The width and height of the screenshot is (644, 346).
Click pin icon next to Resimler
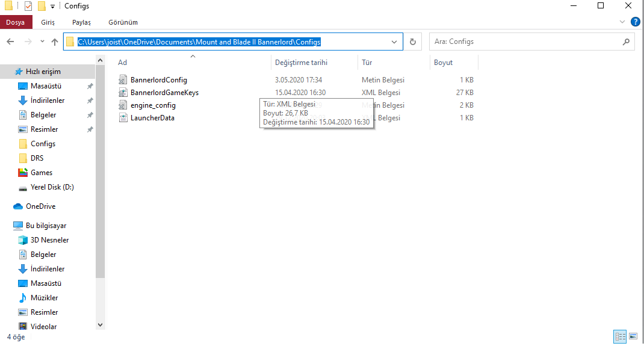click(x=90, y=129)
